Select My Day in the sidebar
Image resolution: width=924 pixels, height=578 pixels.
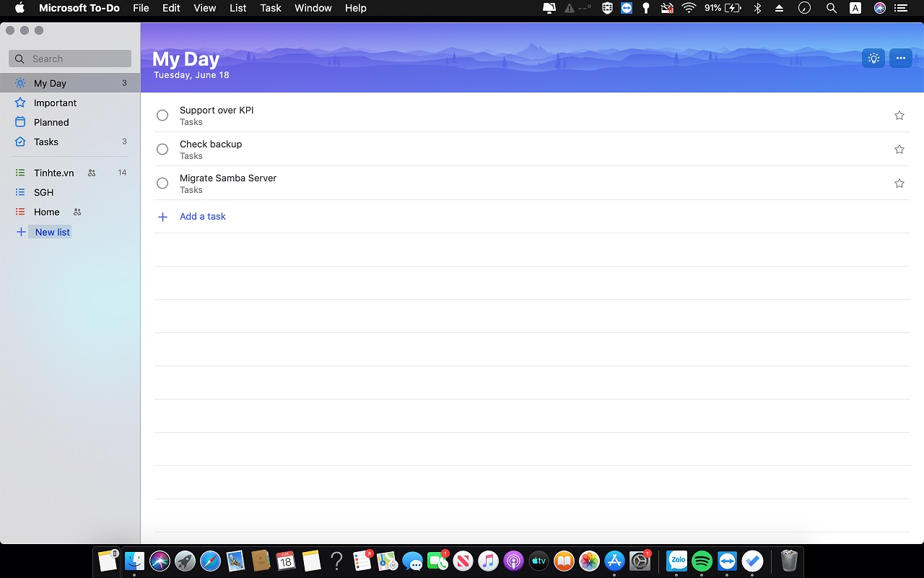pyautogui.click(x=70, y=83)
